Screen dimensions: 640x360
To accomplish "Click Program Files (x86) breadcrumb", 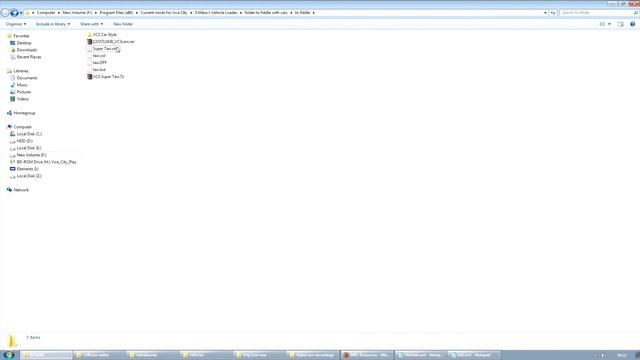I will point(116,13).
